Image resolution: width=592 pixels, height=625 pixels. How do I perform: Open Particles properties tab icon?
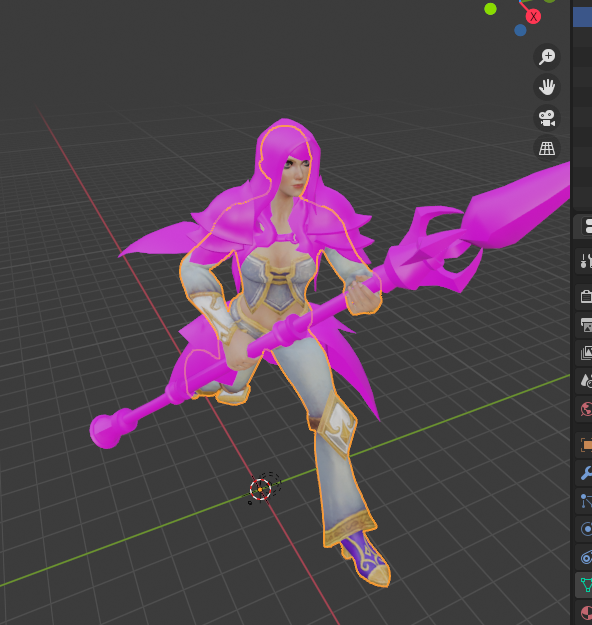(585, 501)
